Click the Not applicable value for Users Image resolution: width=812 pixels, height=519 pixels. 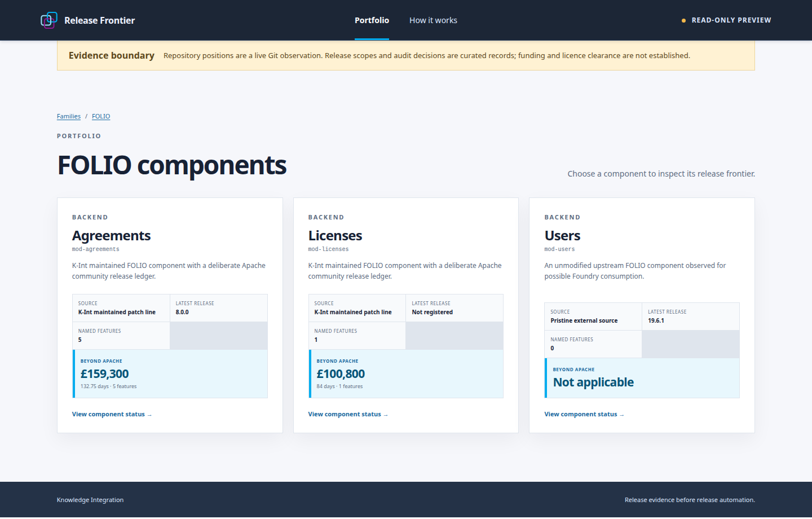coord(593,382)
